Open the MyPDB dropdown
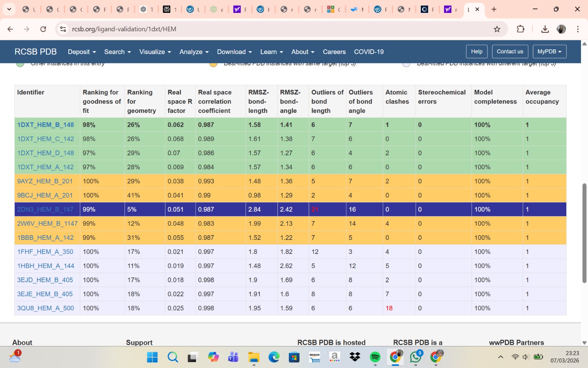The height and width of the screenshot is (368, 588). tap(549, 52)
